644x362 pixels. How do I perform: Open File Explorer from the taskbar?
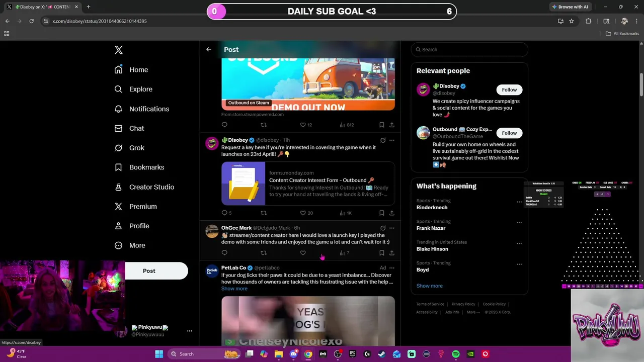[x=279, y=354]
